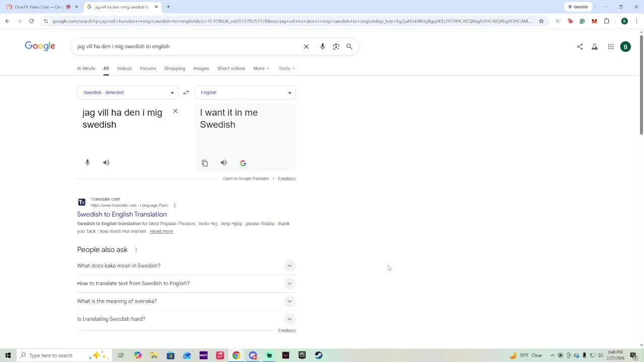Select the Short videos tab
Viewport: 644px width, 362px height.
point(231,68)
